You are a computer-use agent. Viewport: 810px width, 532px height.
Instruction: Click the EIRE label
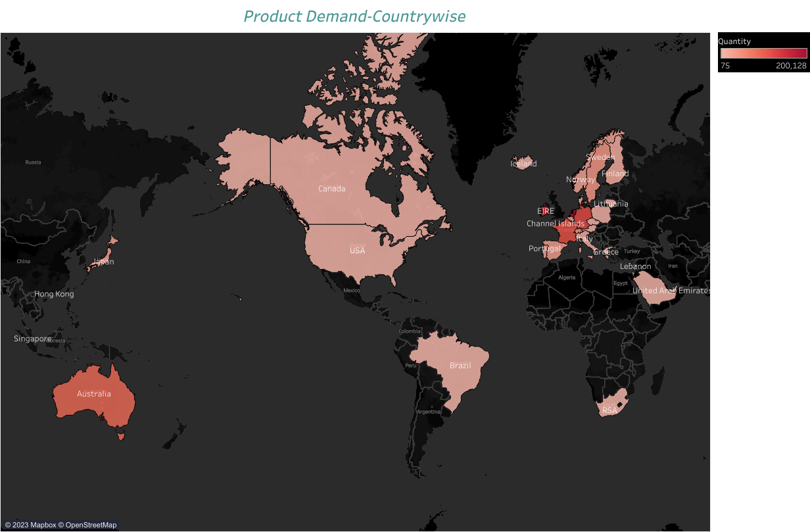(546, 211)
